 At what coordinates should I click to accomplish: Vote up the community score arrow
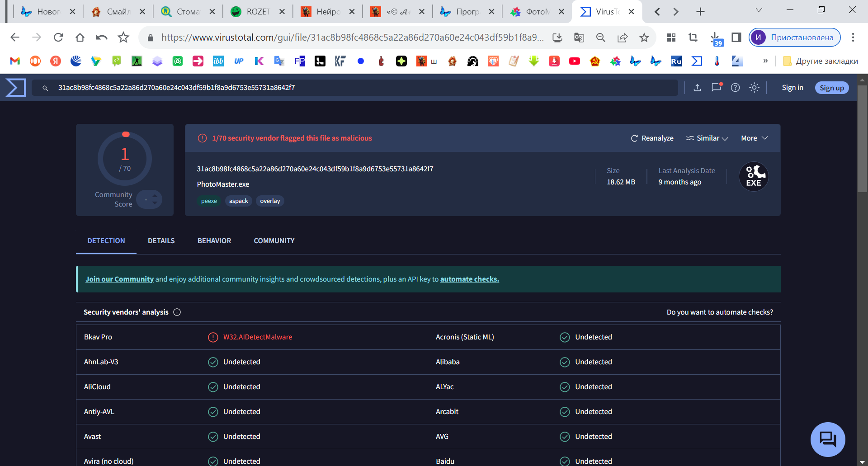click(x=155, y=196)
